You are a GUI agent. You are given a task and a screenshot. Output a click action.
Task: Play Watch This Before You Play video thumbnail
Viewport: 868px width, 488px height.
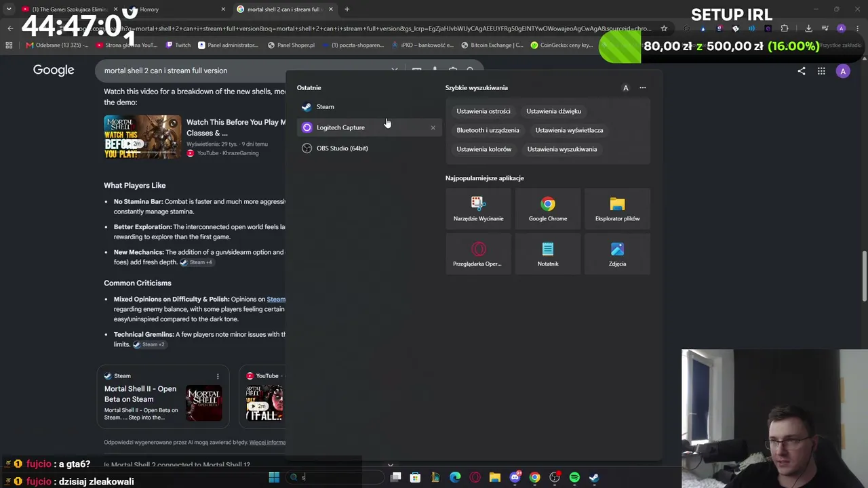pos(142,137)
